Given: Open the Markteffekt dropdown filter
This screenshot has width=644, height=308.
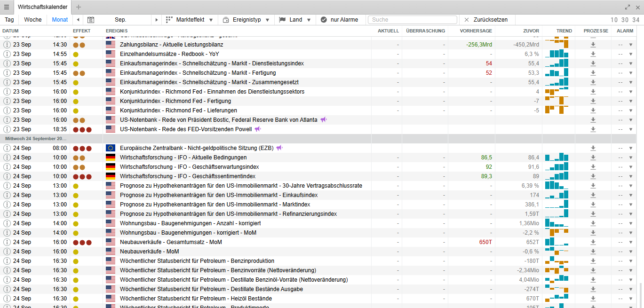Looking at the screenshot, I should click(190, 20).
